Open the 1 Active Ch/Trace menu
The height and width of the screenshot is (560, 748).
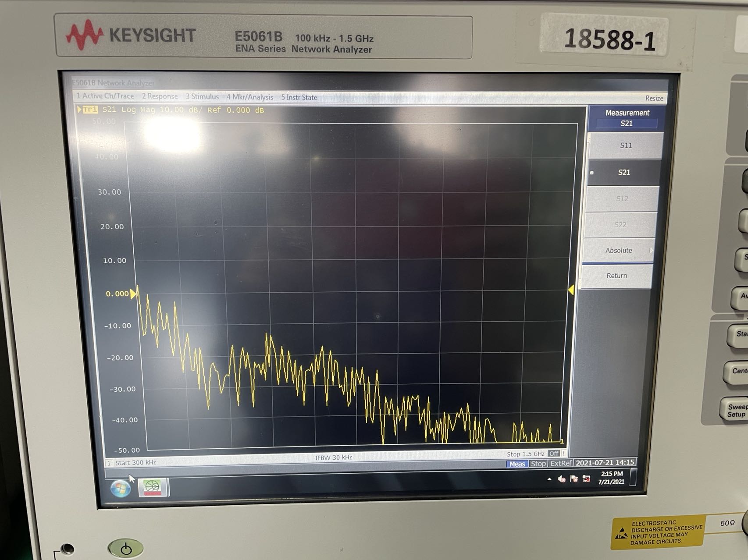[105, 96]
